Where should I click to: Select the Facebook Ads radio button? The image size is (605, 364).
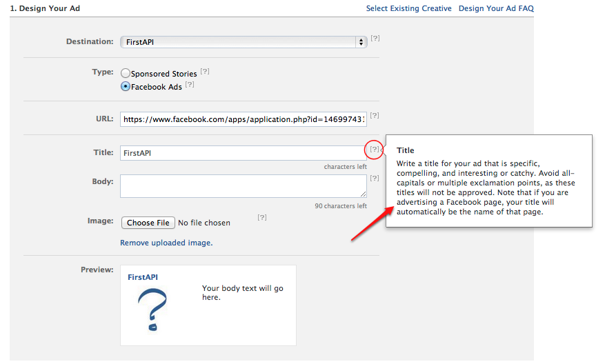[x=126, y=86]
